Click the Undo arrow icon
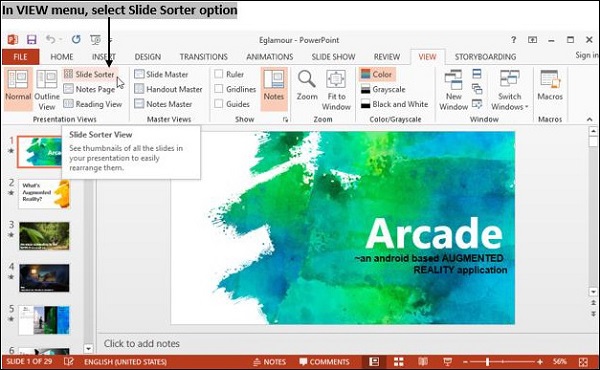This screenshot has width=600, height=370. click(x=51, y=39)
